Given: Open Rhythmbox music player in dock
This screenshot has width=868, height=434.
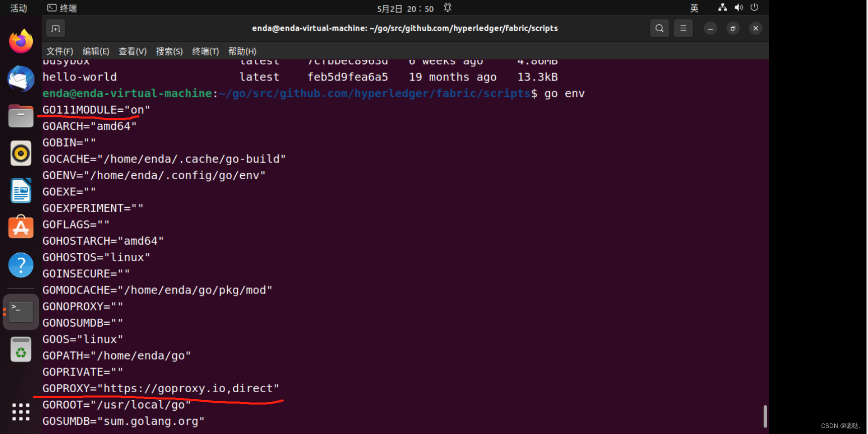Looking at the screenshot, I should click(21, 153).
